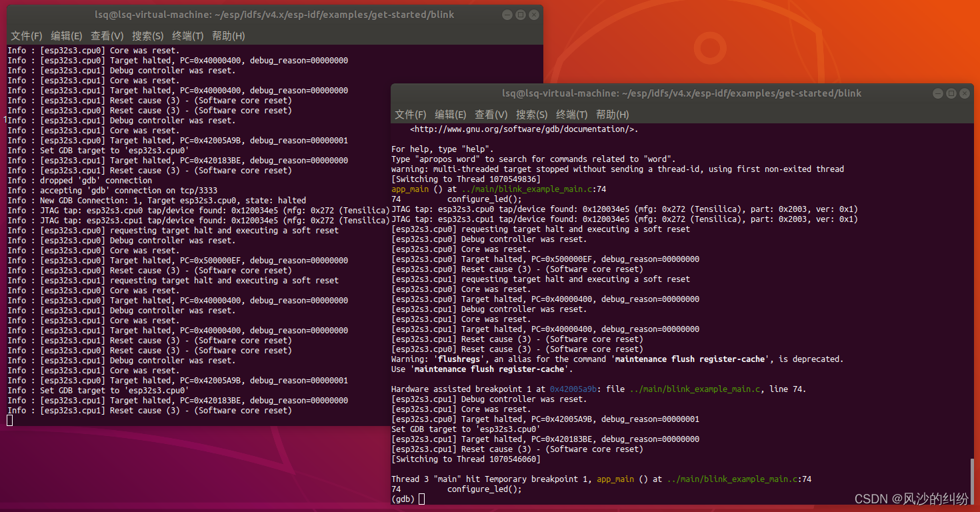Image resolution: width=980 pixels, height=512 pixels.
Task: Click front terminal title bar text
Action: [682, 93]
